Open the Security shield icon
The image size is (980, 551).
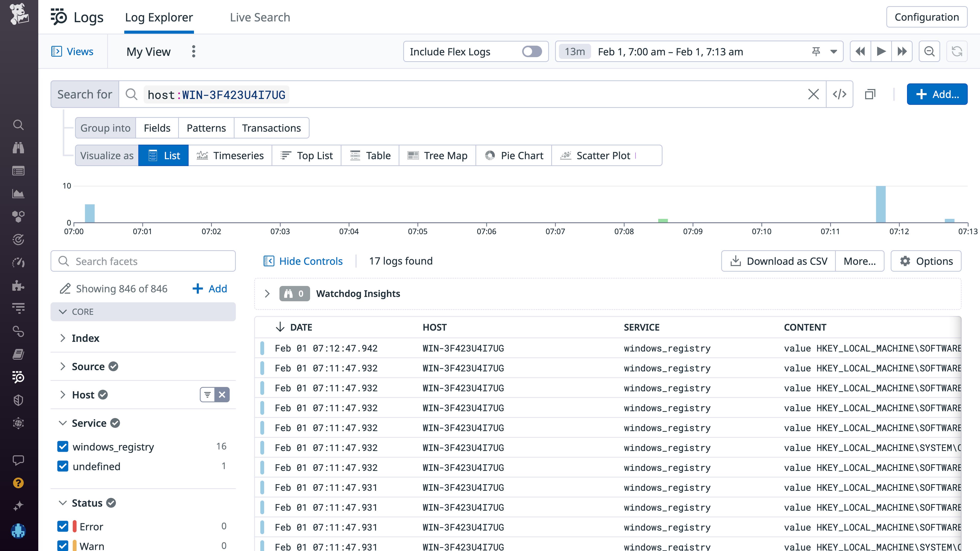(x=18, y=400)
